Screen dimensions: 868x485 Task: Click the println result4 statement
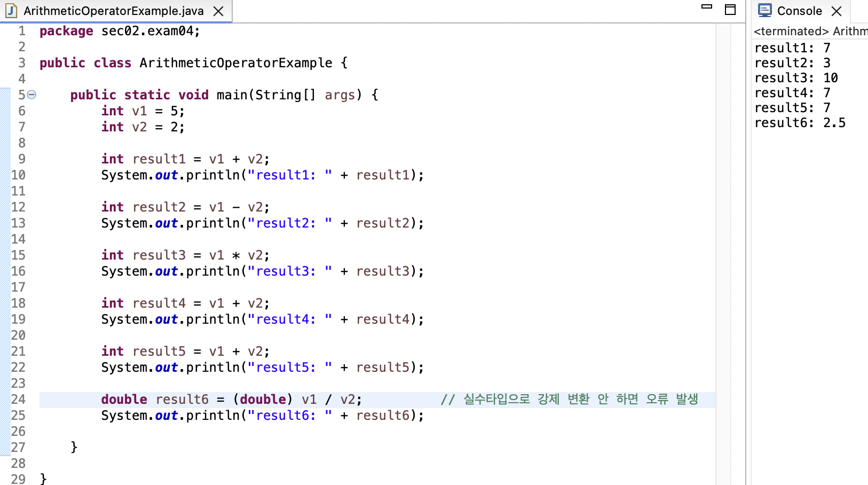pyautogui.click(x=263, y=319)
